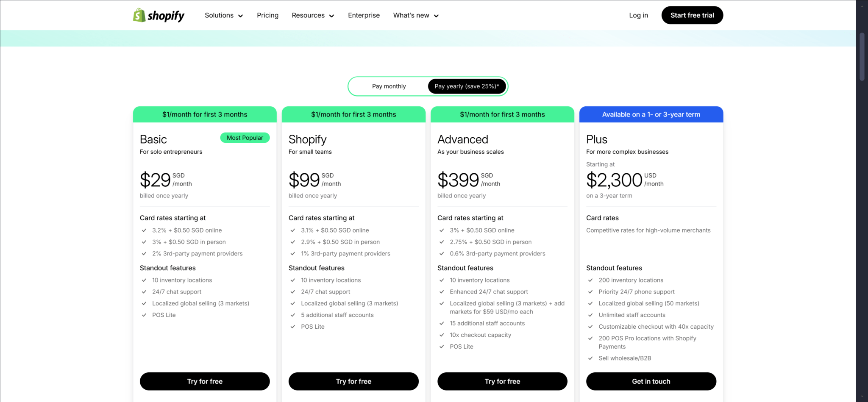
Task: Open the What's new dropdown
Action: tap(415, 15)
